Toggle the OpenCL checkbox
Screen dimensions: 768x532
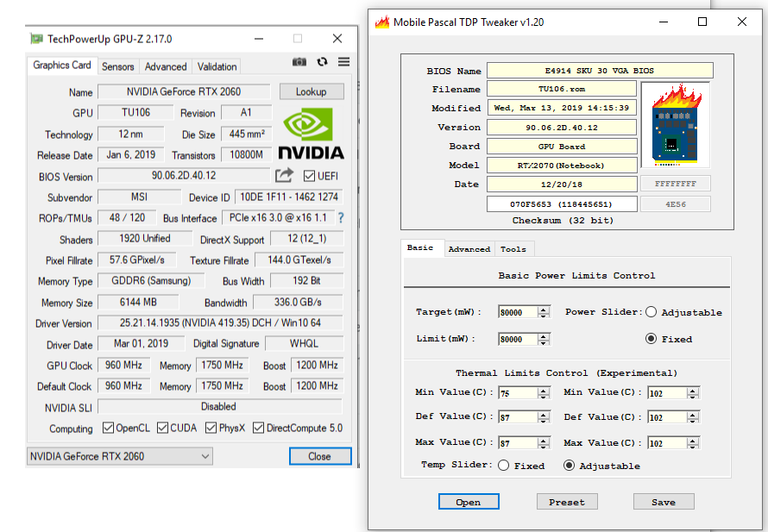(108, 428)
